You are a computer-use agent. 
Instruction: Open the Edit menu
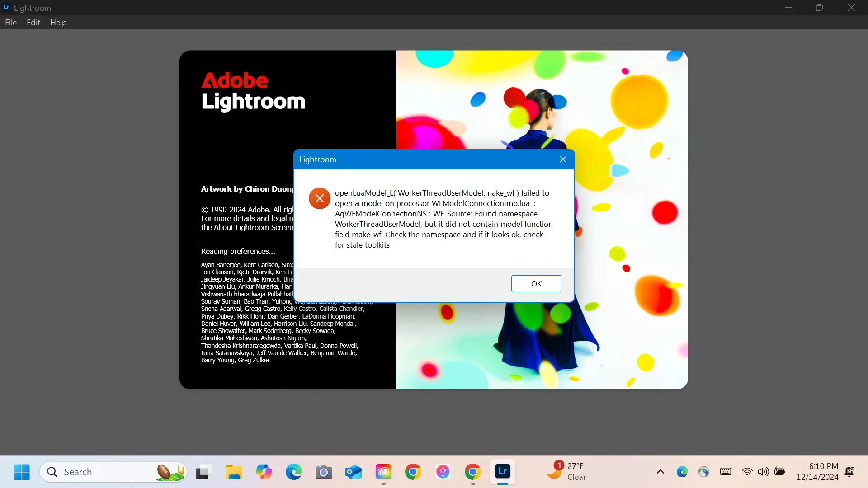pyautogui.click(x=33, y=23)
